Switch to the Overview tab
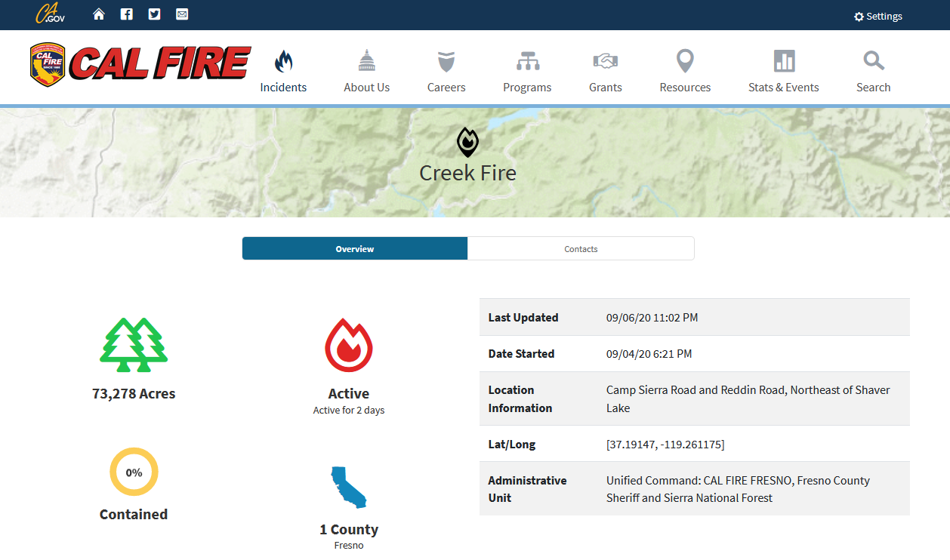The height and width of the screenshot is (560, 950). point(355,248)
